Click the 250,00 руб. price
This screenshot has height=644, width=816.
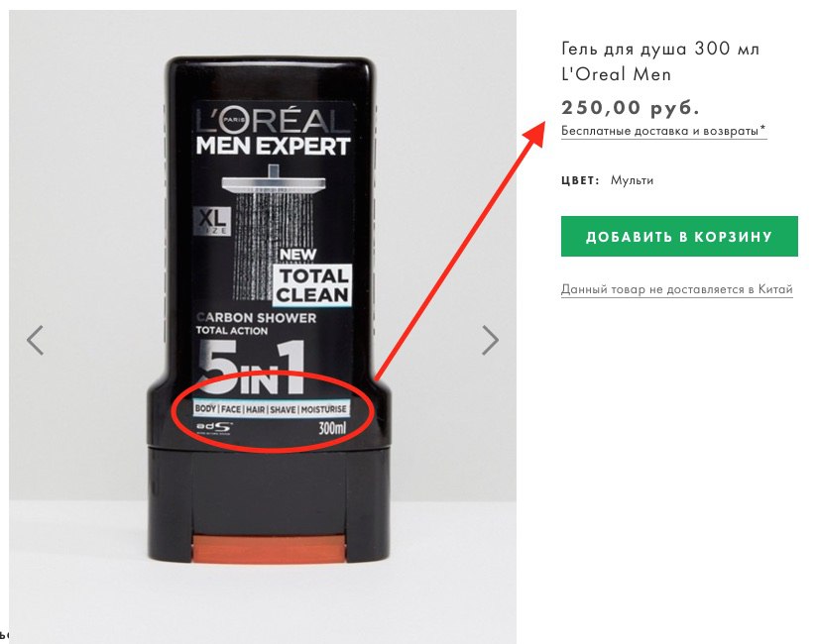(631, 108)
